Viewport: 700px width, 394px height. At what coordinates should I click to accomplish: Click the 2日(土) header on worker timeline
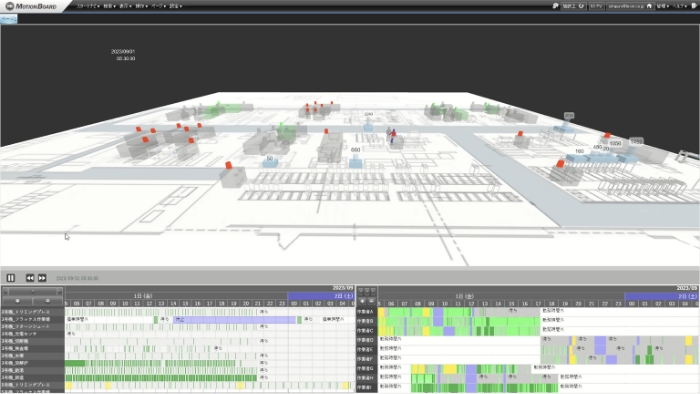[662, 296]
